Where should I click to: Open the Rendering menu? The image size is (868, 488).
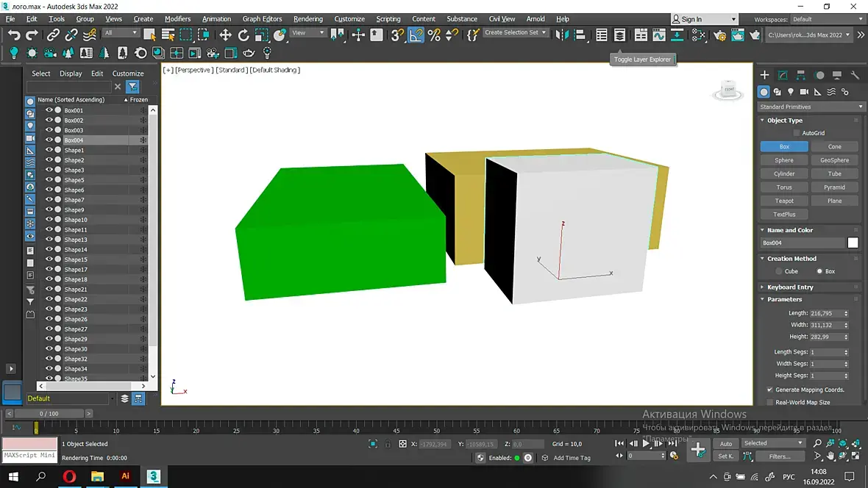click(307, 19)
